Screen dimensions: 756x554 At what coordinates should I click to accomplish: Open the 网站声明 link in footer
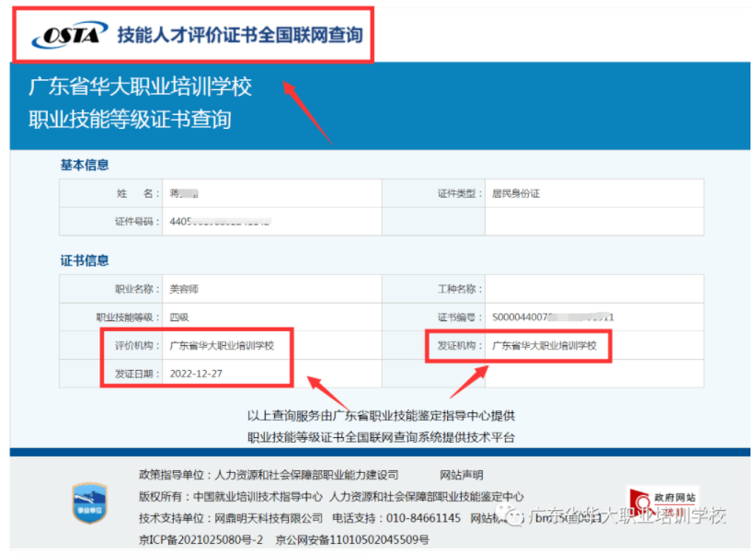pos(462,476)
